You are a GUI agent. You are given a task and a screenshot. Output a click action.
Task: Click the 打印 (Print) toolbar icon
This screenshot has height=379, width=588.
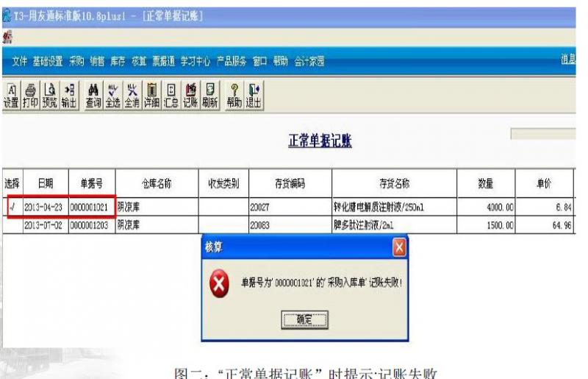[x=30, y=96]
